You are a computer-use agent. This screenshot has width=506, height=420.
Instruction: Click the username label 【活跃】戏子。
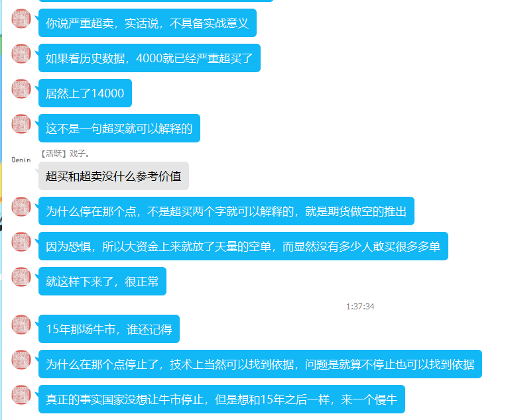65,154
